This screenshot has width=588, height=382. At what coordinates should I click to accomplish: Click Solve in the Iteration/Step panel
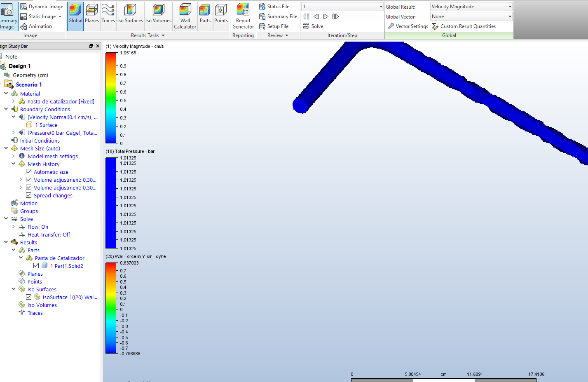tap(313, 26)
